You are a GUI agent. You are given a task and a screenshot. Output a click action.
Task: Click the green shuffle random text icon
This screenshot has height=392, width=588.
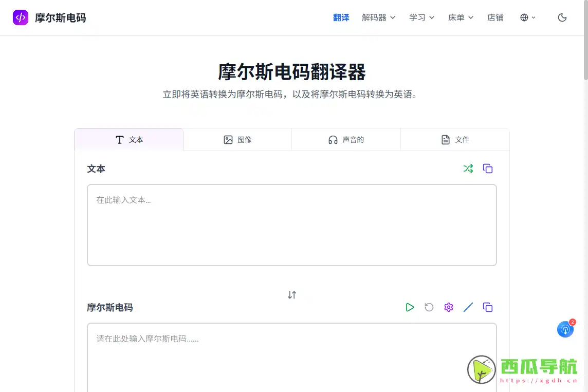pyautogui.click(x=468, y=169)
